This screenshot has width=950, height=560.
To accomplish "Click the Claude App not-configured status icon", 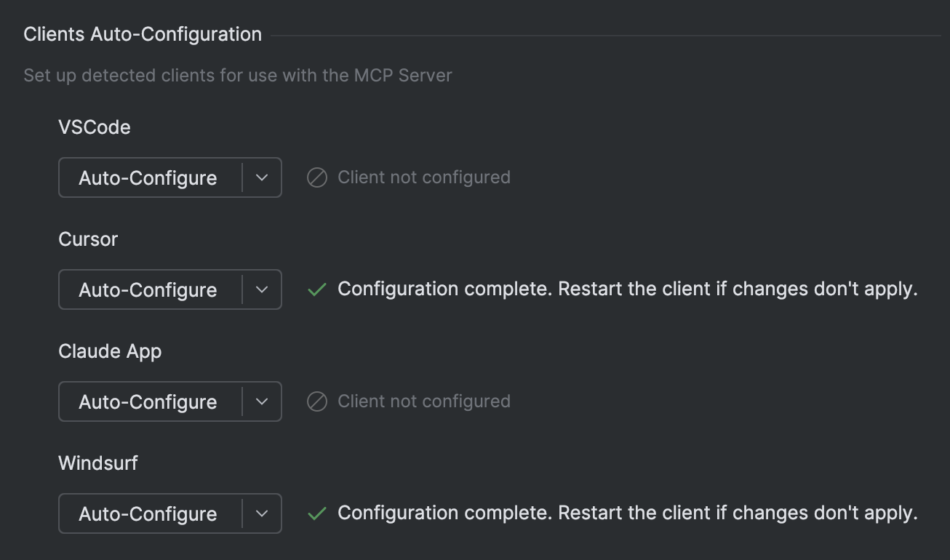I will (317, 401).
